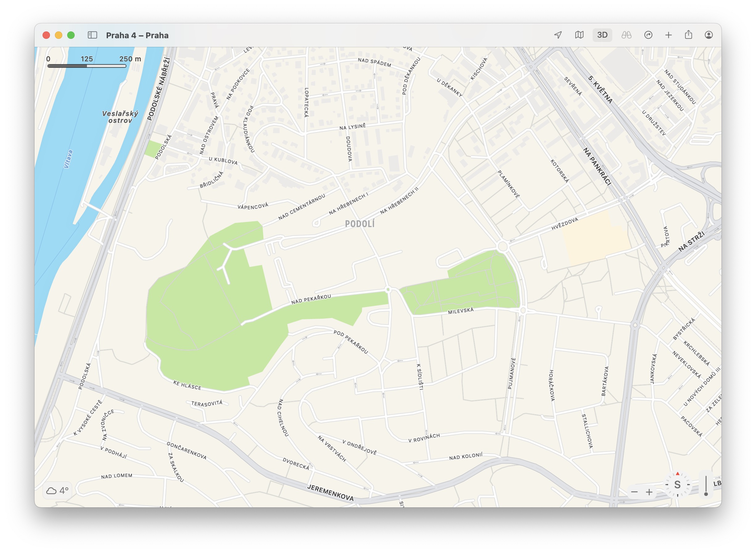Click the distance scale bar
The width and height of the screenshot is (756, 553).
pos(87,66)
